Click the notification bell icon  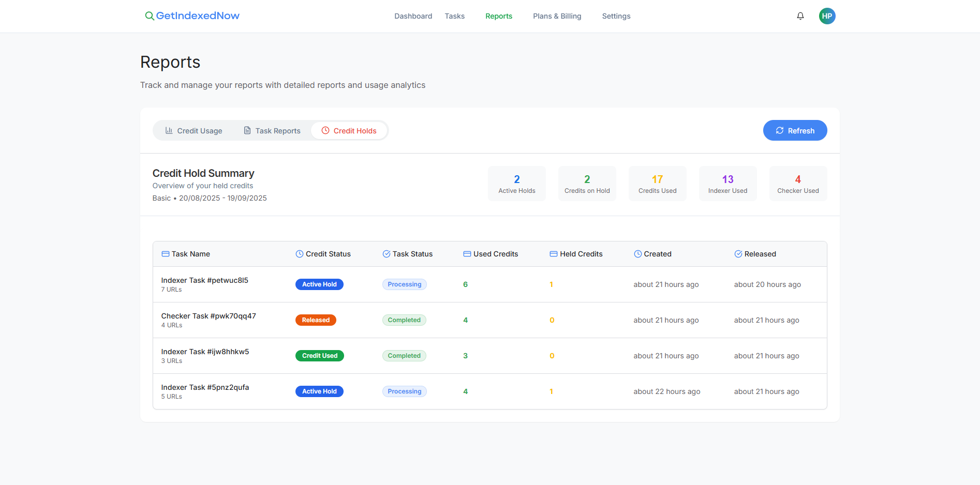click(800, 16)
